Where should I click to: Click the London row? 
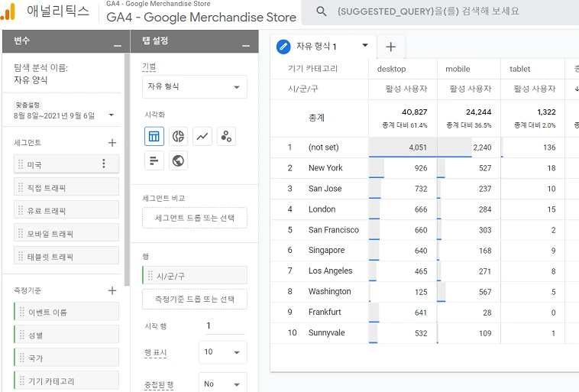425,209
